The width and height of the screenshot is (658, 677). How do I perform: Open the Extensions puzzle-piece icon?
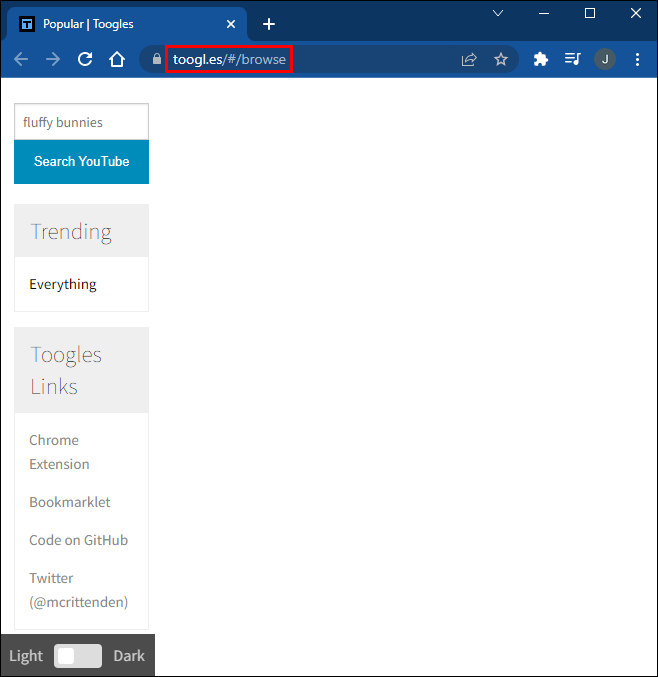541,59
